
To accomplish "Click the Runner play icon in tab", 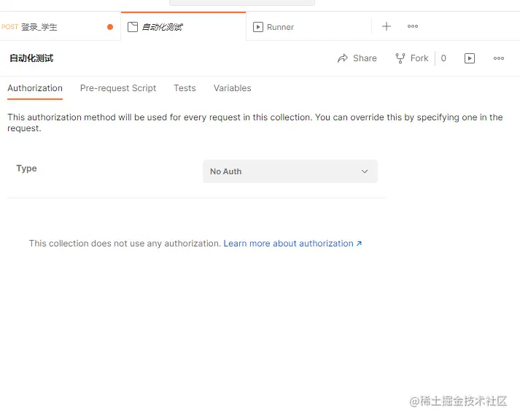I will (x=258, y=27).
